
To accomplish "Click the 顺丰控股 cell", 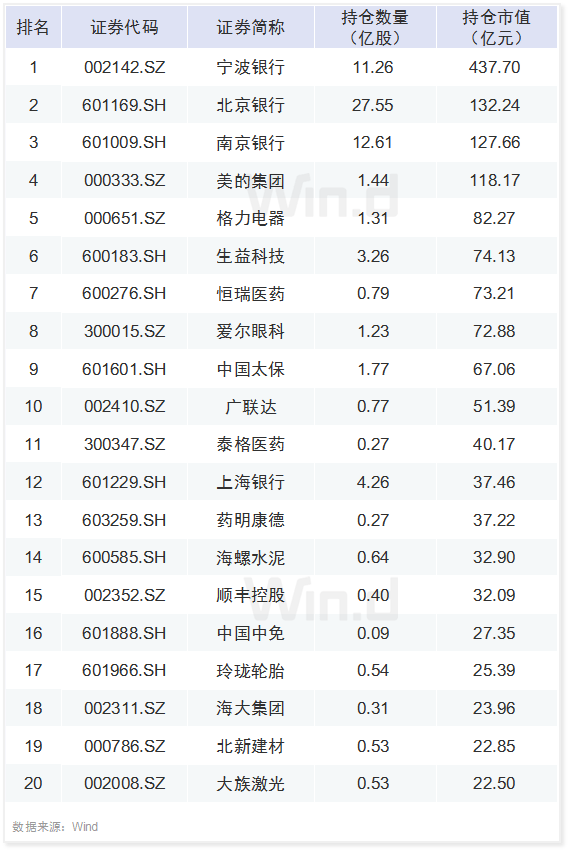I will pyautogui.click(x=250, y=596).
